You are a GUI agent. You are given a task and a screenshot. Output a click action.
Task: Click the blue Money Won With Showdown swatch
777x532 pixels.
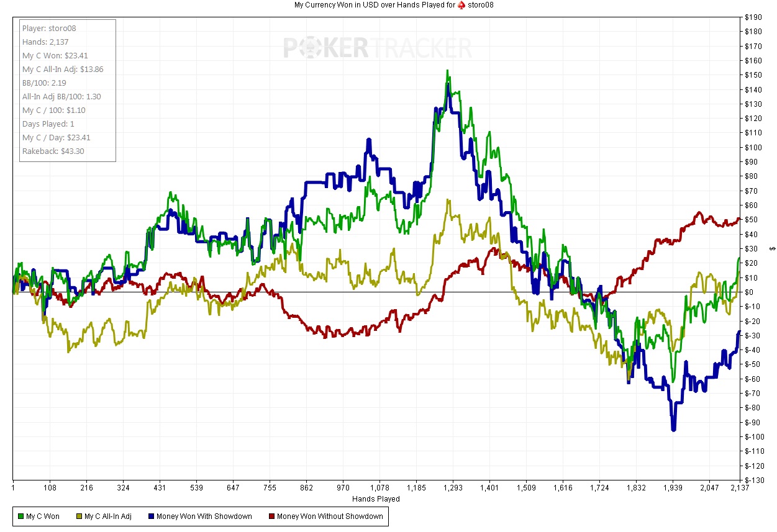[x=150, y=516]
